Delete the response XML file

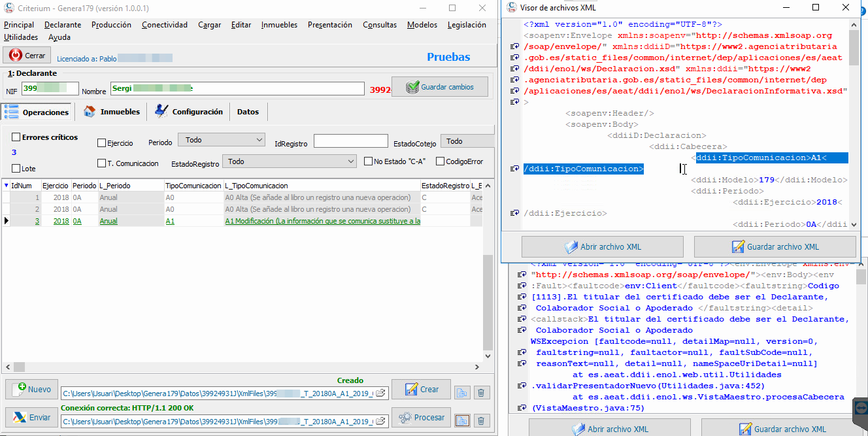tap(480, 421)
